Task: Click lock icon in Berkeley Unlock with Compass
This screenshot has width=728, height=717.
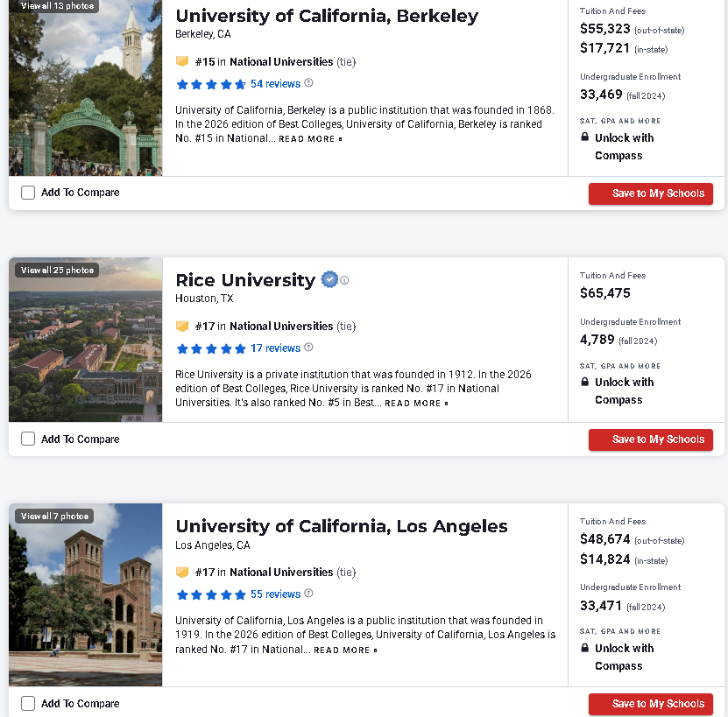Action: click(585, 137)
